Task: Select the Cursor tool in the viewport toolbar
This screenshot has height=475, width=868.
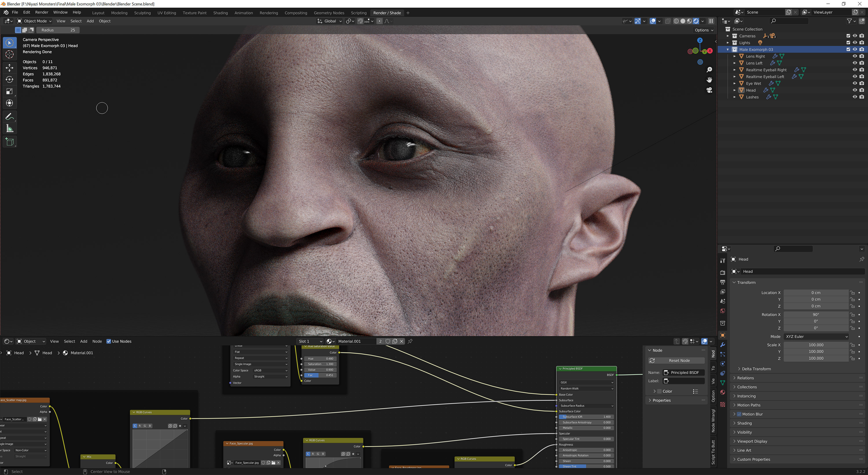Action: pyautogui.click(x=10, y=54)
